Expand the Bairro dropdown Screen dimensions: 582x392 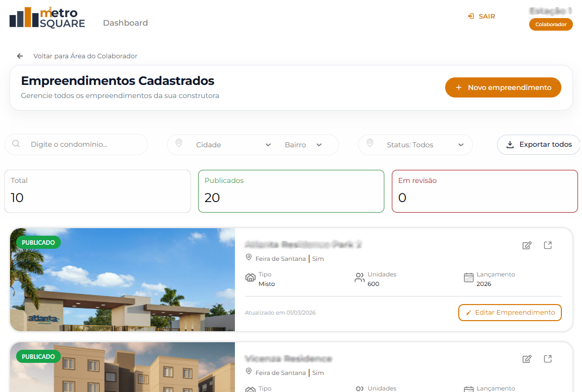coord(301,144)
